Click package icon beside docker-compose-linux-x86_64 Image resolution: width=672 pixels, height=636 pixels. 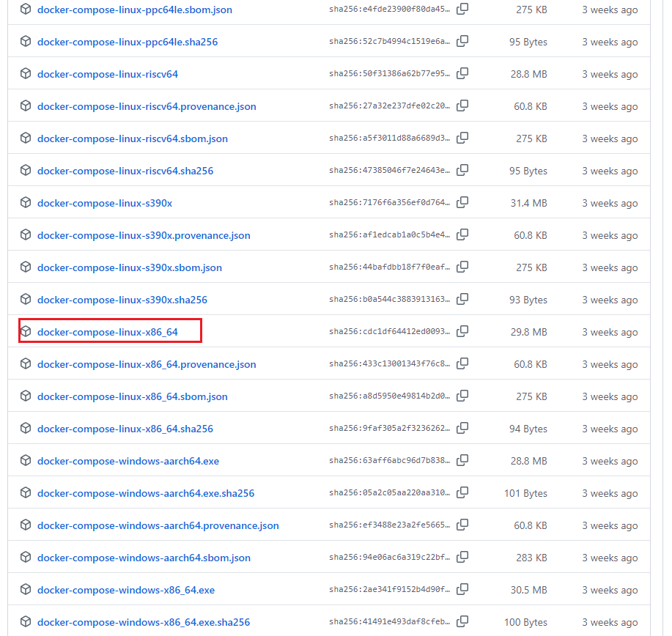pos(26,331)
